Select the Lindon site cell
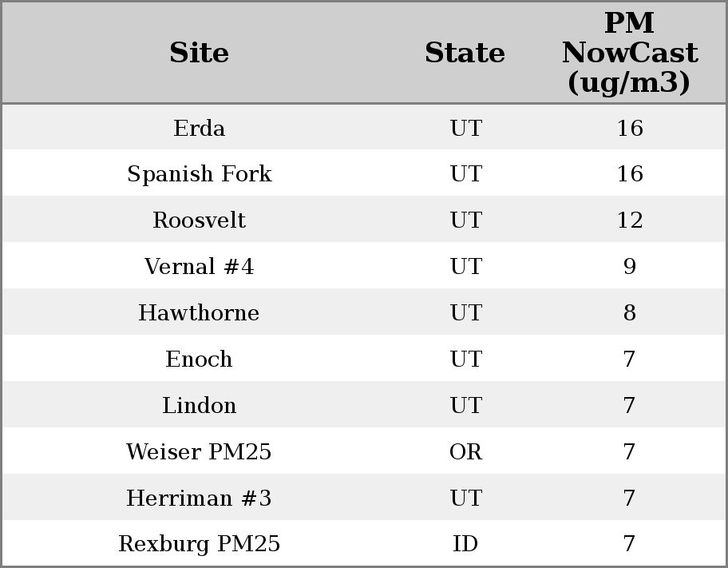Screen dimensions: 728x568 click(x=199, y=406)
